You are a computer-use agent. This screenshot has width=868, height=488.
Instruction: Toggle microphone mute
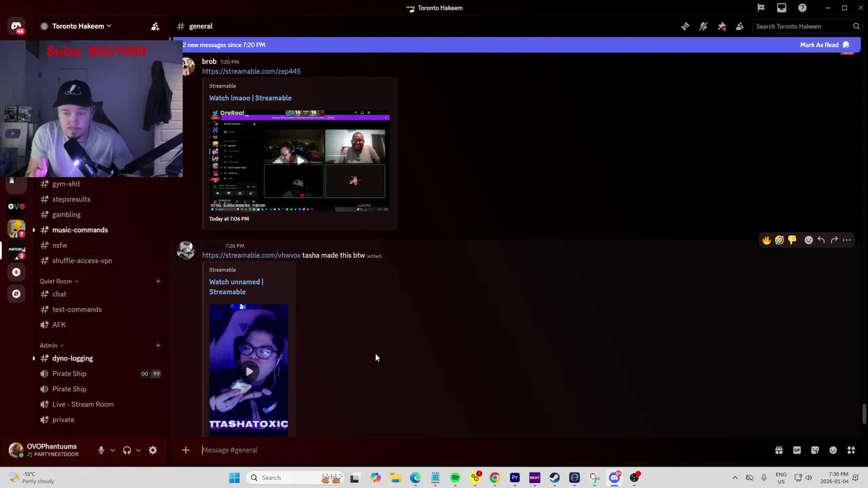(x=101, y=450)
